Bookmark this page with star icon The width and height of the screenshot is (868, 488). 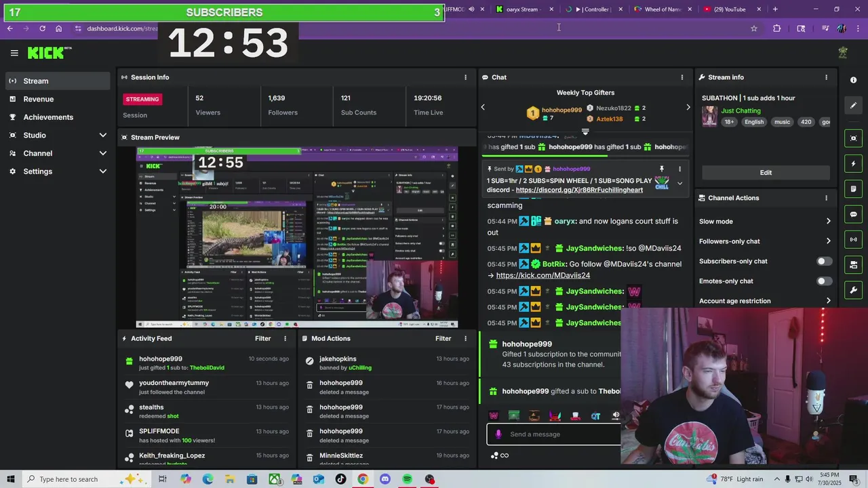[x=753, y=28]
